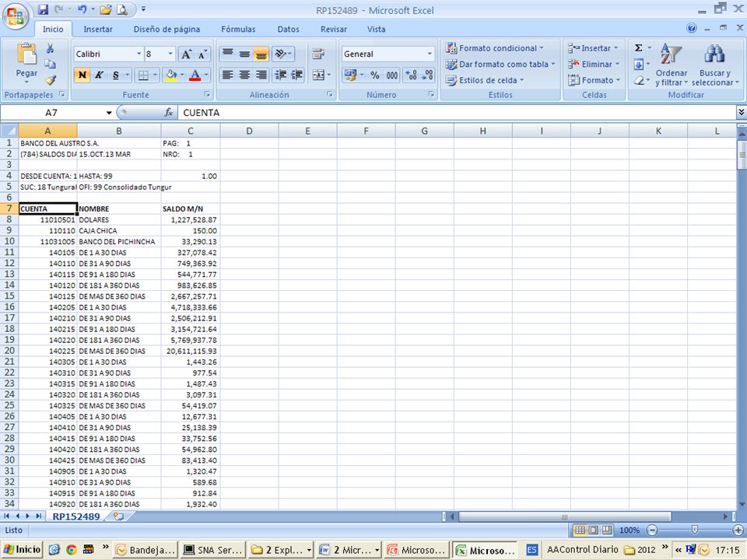Increase the cell indent
Image resolution: width=747 pixels, height=560 pixels.
(x=296, y=75)
